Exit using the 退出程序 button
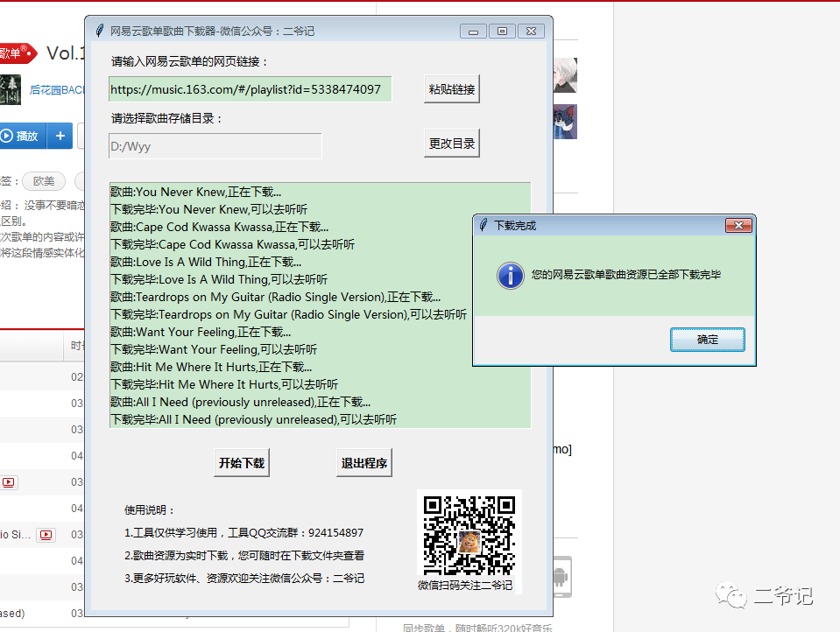Screen dimensions: 840x632 pos(364,463)
